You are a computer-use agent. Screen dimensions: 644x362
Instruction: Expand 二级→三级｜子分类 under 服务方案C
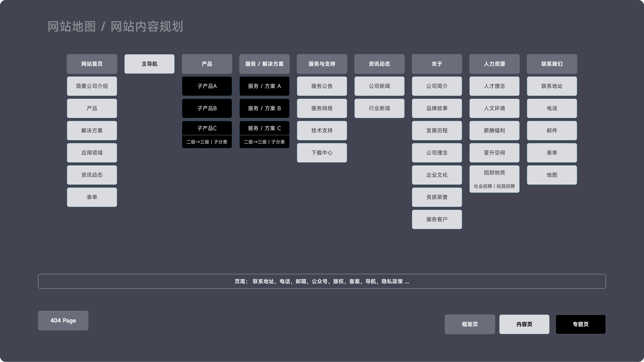click(264, 142)
